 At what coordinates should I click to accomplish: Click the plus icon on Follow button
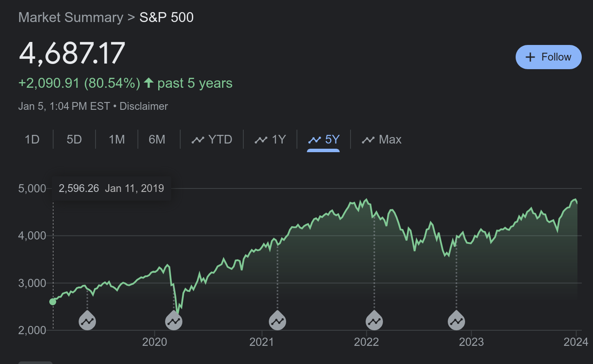click(530, 57)
